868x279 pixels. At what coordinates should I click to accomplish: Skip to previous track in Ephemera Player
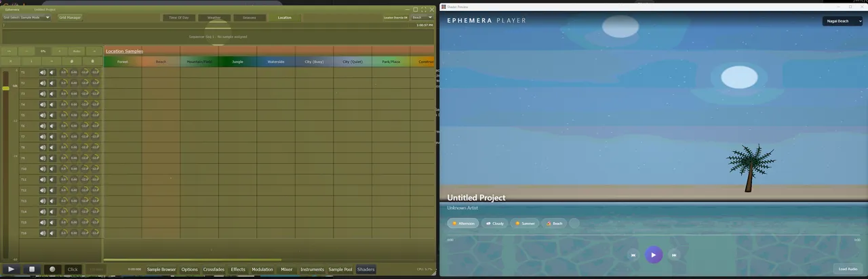click(x=633, y=255)
